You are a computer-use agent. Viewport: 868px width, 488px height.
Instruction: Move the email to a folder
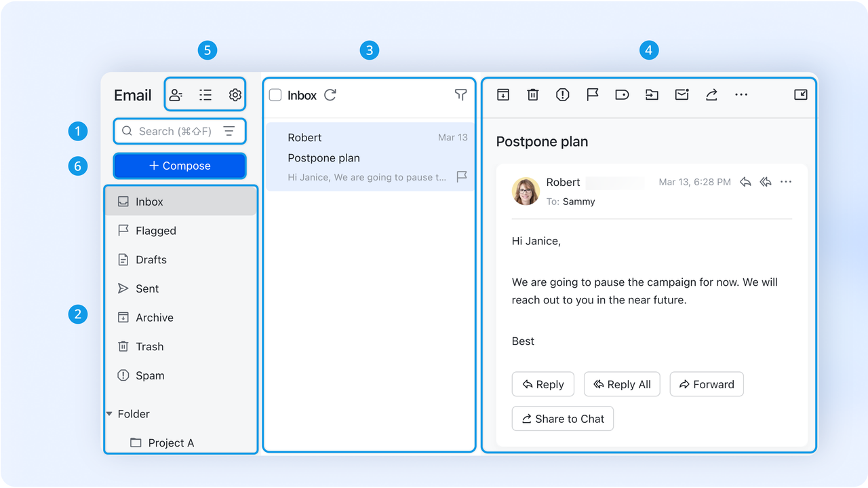tap(652, 95)
